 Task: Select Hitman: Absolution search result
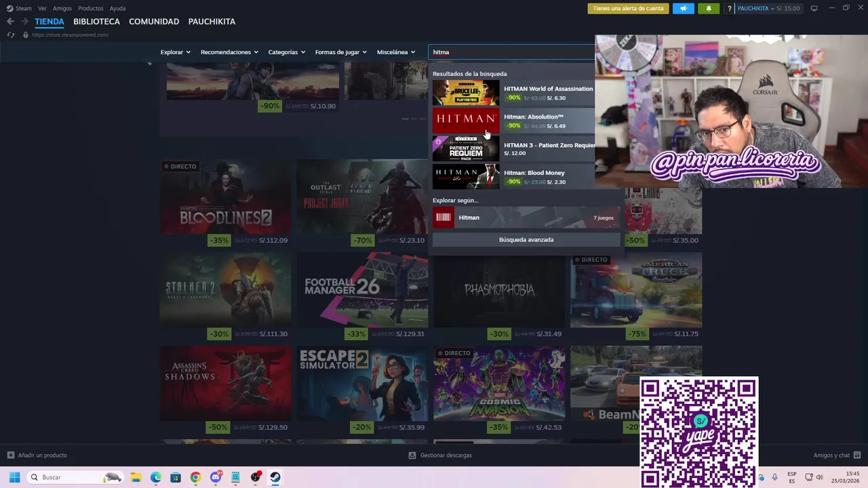coord(513,121)
